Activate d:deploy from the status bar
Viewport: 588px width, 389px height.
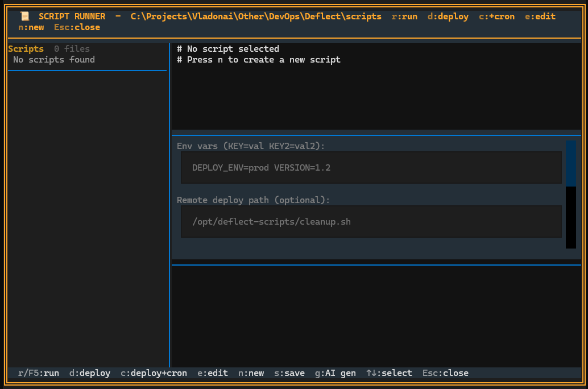pos(89,373)
